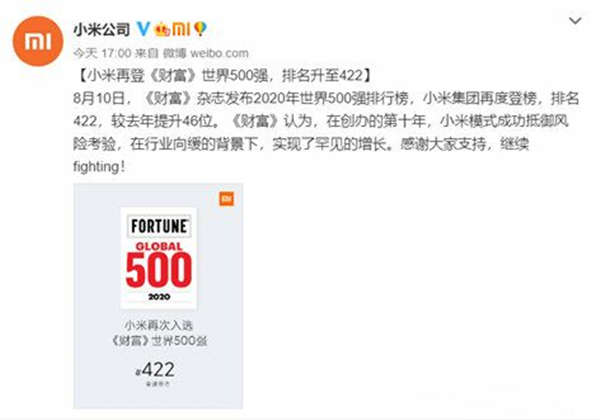Image resolution: width=600 pixels, height=420 pixels.
Task: Click the orange MI badge beside the name
Action: click(181, 29)
